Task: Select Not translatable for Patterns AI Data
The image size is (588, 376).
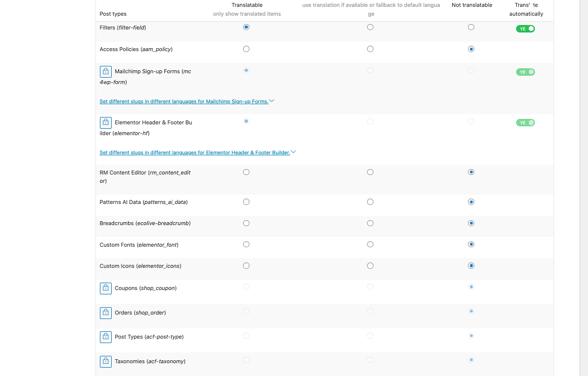Action: (471, 202)
